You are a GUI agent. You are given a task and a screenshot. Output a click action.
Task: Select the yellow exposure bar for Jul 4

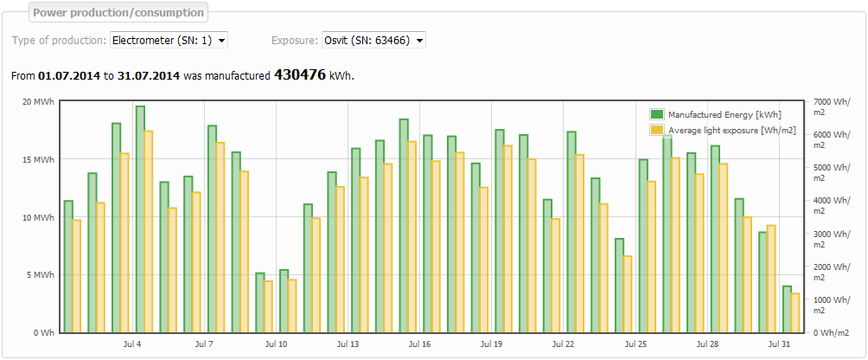tap(149, 232)
